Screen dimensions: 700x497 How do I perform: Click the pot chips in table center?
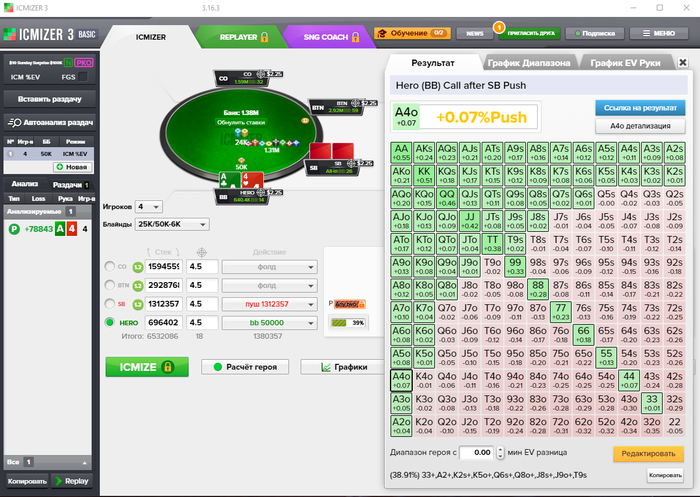(x=242, y=133)
